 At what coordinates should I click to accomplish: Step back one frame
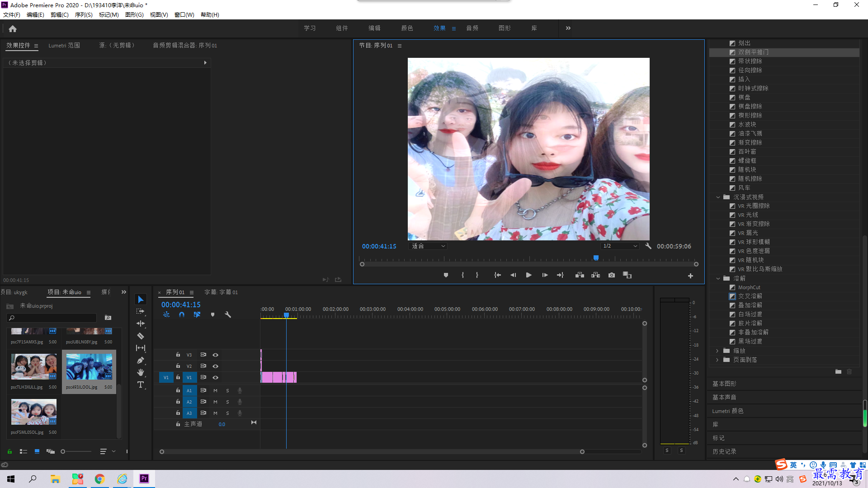pyautogui.click(x=513, y=275)
